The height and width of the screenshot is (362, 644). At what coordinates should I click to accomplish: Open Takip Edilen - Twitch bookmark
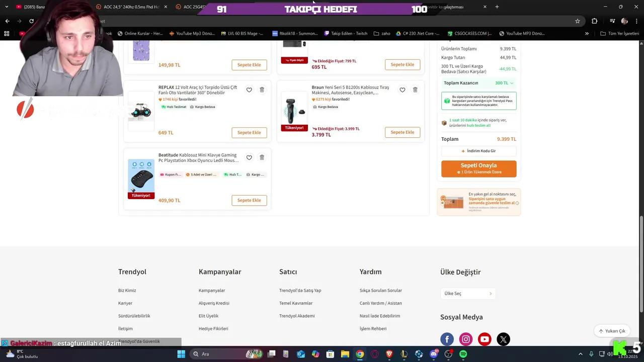tap(346, 34)
